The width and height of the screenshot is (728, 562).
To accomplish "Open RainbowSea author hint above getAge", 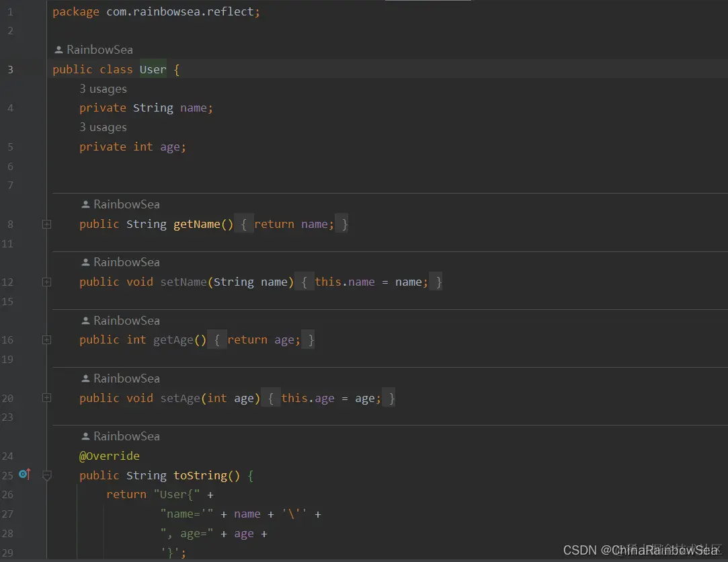I will pyautogui.click(x=121, y=321).
